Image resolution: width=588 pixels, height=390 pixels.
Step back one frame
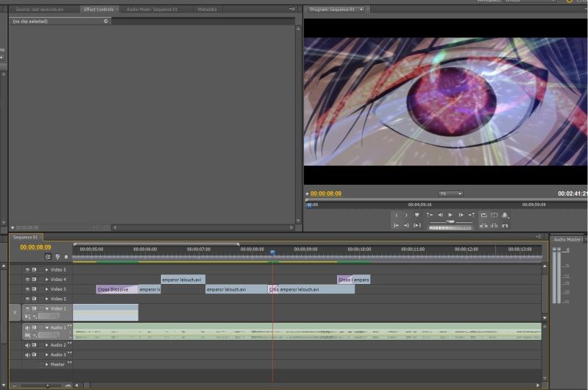pos(440,215)
